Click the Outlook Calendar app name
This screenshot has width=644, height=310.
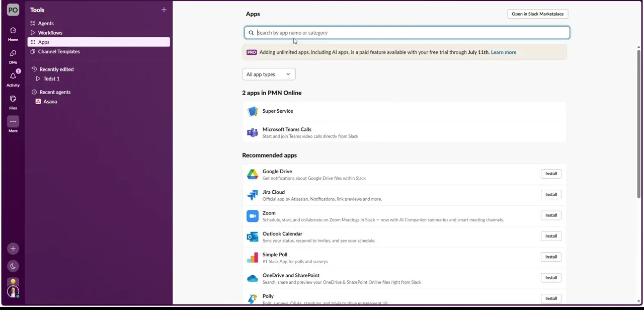282,234
